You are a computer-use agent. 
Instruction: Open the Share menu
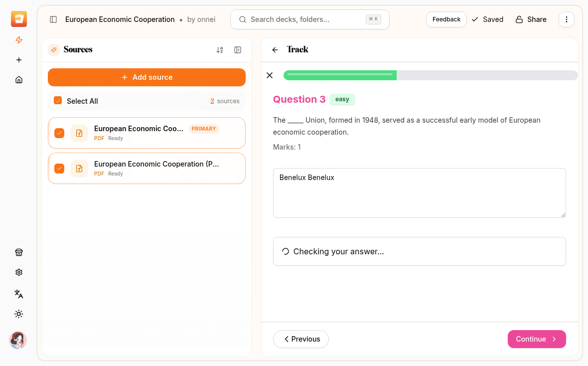pos(531,19)
